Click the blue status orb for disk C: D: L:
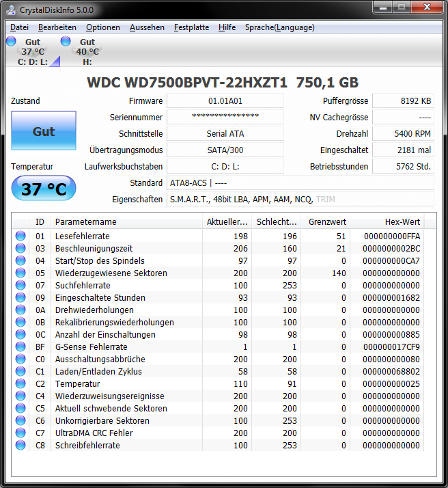The height and width of the screenshot is (488, 448). pyautogui.click(x=11, y=41)
